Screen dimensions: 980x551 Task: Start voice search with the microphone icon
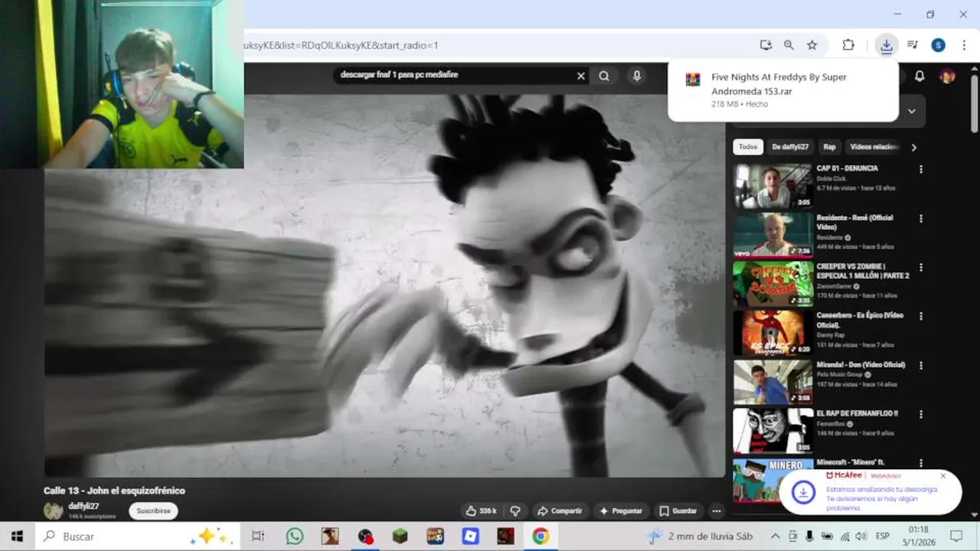pos(636,76)
